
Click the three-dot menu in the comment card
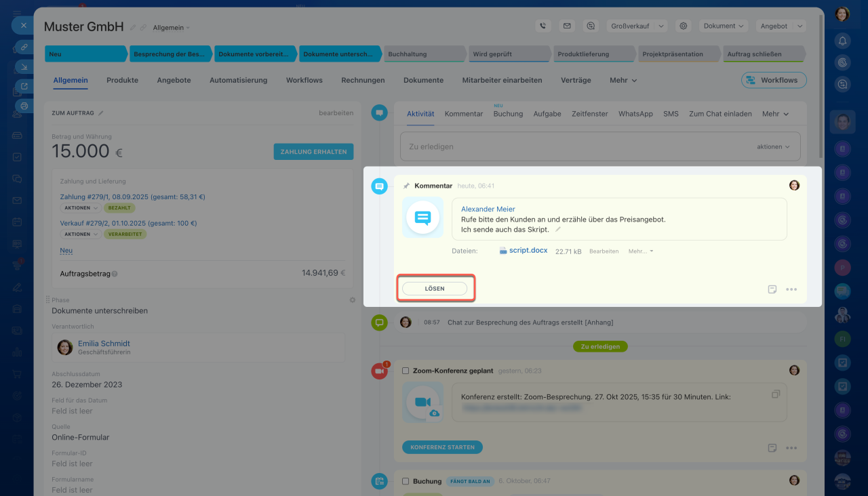[x=791, y=289]
